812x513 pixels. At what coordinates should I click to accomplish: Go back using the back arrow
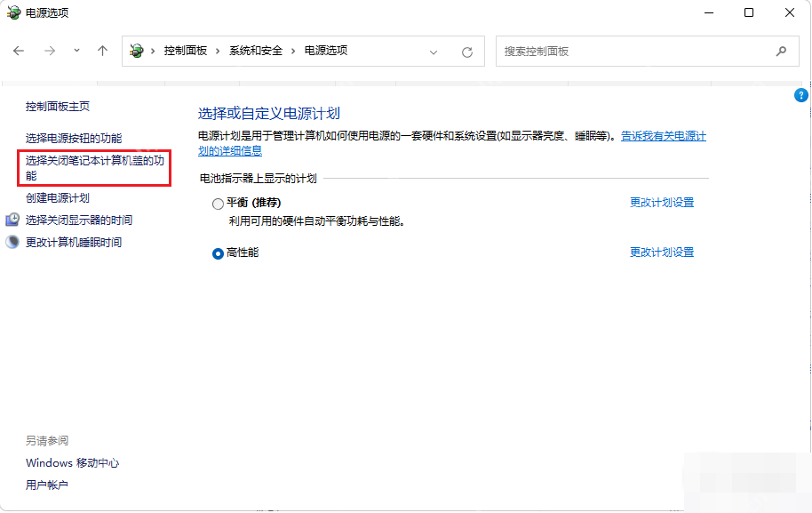point(19,51)
